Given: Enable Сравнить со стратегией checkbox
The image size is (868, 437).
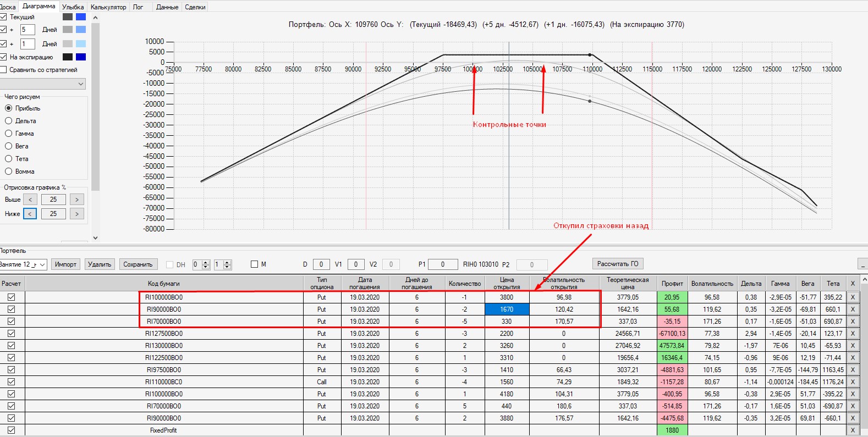Looking at the screenshot, I should pyautogui.click(x=3, y=70).
